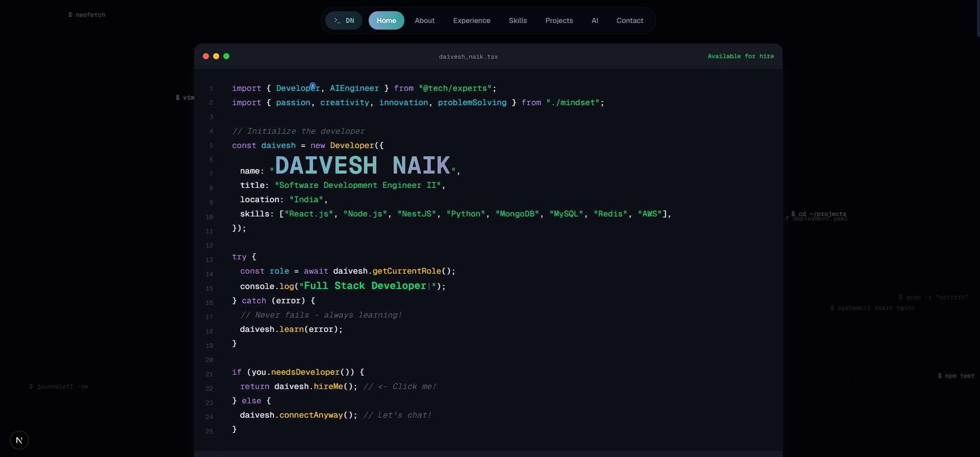Open the Projects nav link

pyautogui.click(x=559, y=20)
